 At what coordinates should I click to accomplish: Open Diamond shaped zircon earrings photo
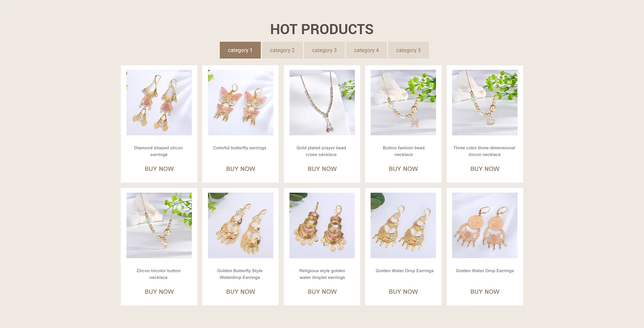159,102
